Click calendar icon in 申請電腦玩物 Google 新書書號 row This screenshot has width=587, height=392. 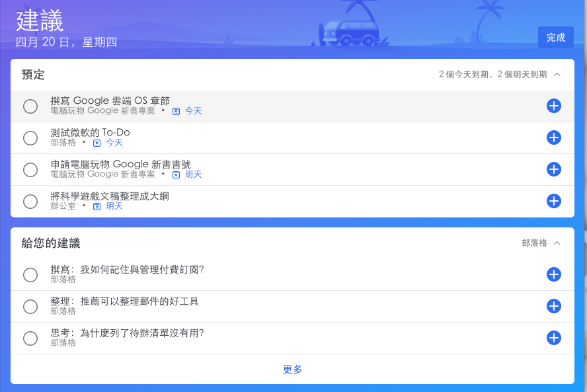click(176, 175)
